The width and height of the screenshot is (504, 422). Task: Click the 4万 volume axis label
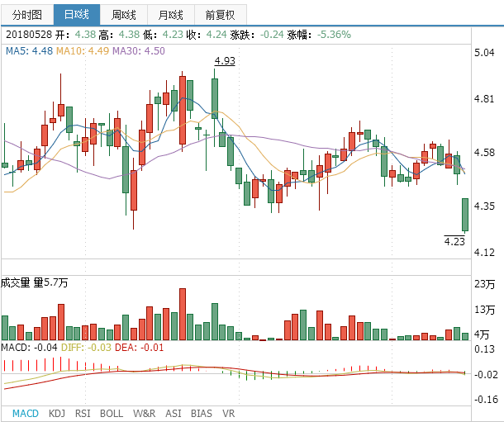click(x=482, y=334)
